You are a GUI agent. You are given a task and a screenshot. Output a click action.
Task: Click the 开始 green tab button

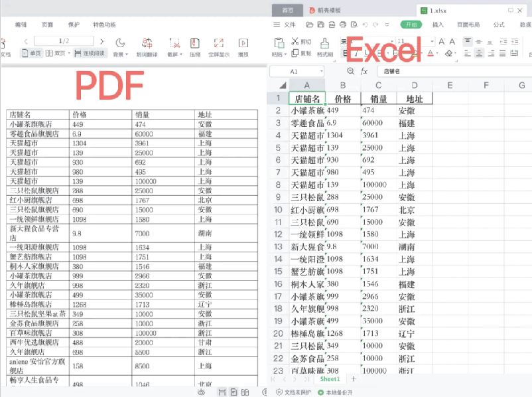(411, 25)
